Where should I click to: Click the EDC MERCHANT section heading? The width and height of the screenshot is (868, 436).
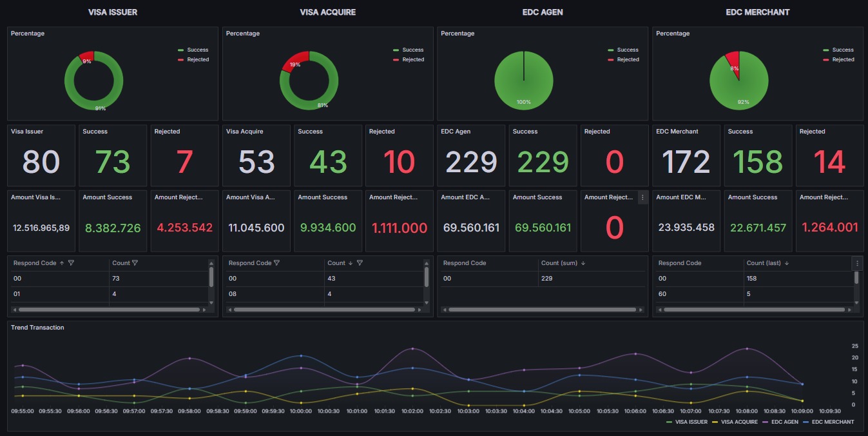point(758,12)
